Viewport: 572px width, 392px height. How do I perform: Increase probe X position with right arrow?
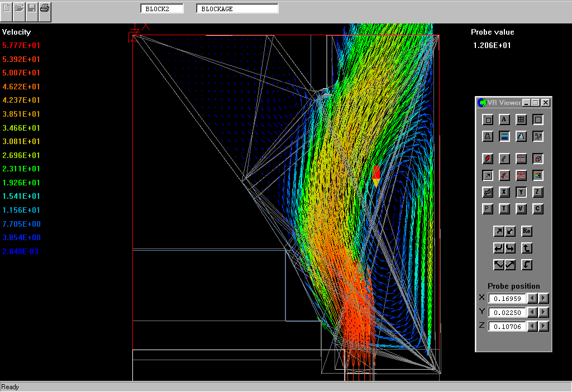[x=544, y=298]
